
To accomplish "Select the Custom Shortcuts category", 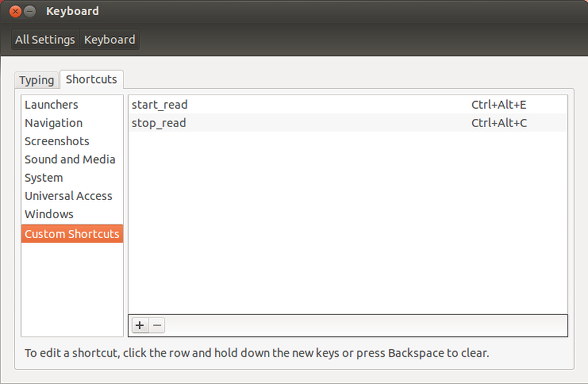I will click(72, 233).
